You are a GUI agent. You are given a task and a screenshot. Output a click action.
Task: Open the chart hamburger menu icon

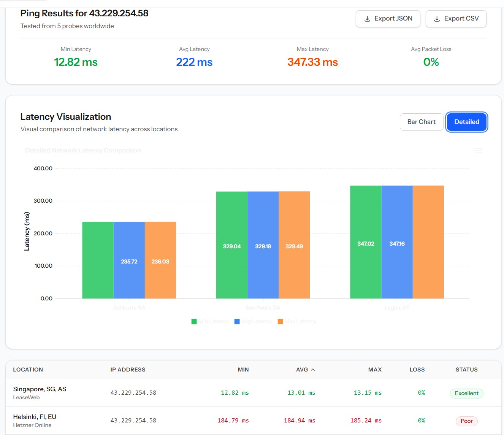click(x=479, y=151)
